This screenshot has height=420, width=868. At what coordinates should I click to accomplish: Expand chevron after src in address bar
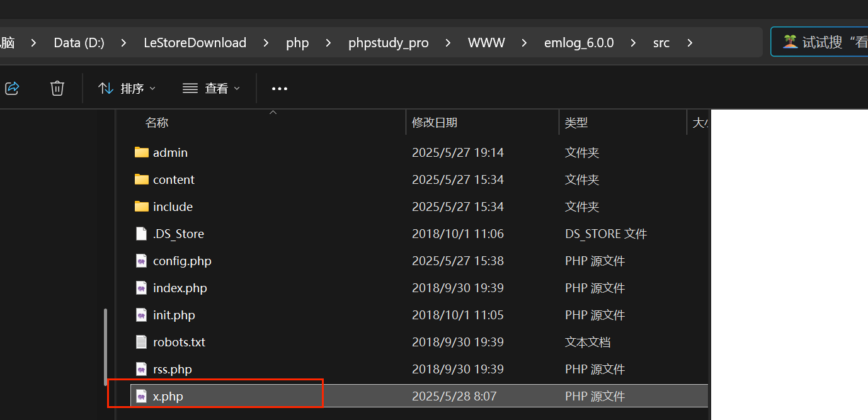point(690,43)
